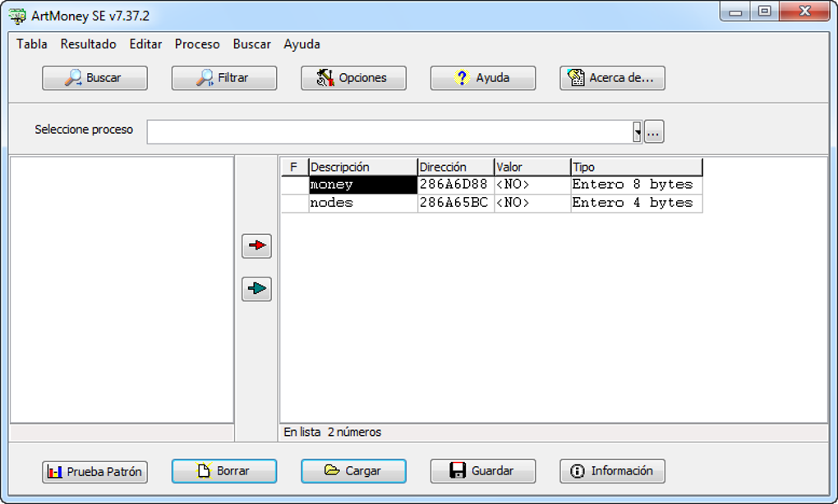Open the Ayuda menu in menu bar

point(302,44)
